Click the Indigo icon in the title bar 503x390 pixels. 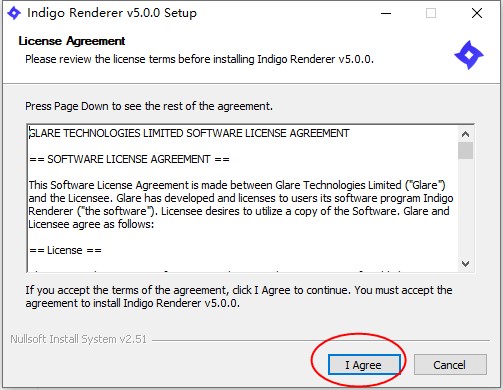[x=14, y=13]
